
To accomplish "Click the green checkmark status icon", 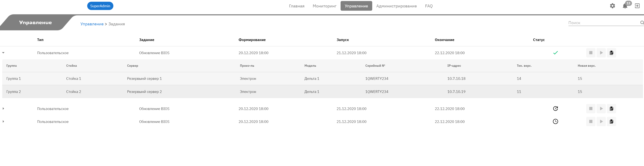I will click(556, 53).
